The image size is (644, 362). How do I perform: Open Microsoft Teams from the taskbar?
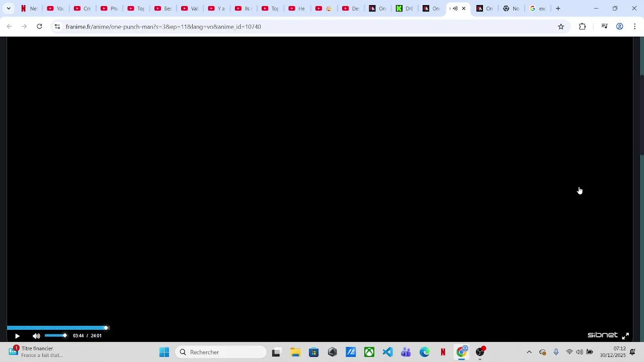(x=406, y=352)
